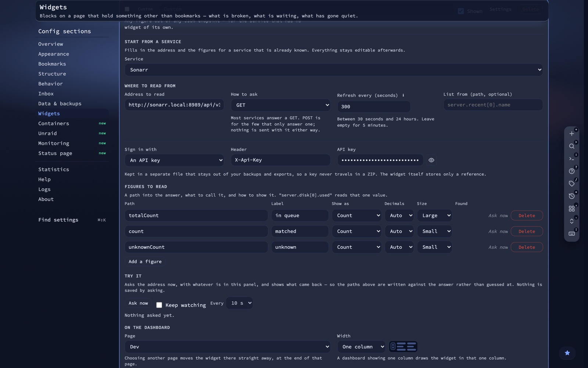Open the command prompt terminal icon
Viewport: 588px width, 368px height.
pyautogui.click(x=571, y=159)
